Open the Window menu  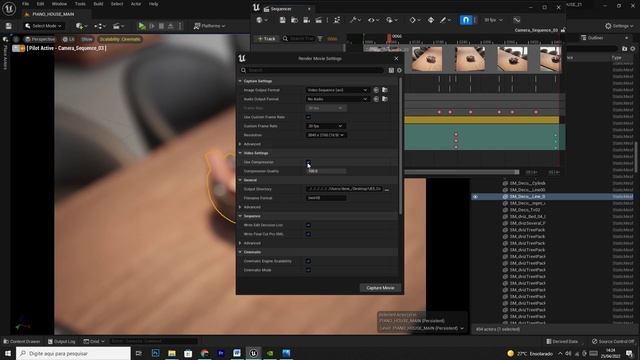point(59,4)
